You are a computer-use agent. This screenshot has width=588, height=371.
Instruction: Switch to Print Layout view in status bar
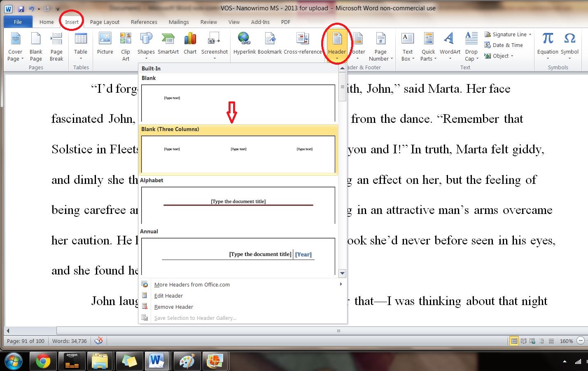(514, 341)
